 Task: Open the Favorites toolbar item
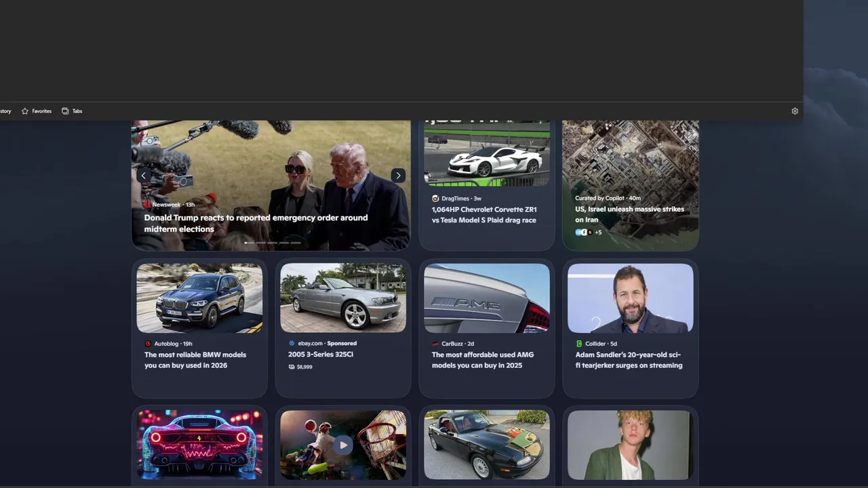tap(37, 111)
